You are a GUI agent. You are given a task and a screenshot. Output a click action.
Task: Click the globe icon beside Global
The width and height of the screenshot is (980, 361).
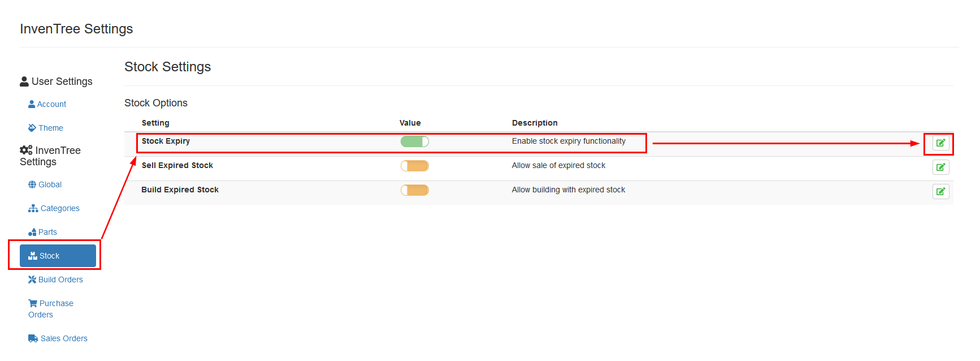point(32,184)
